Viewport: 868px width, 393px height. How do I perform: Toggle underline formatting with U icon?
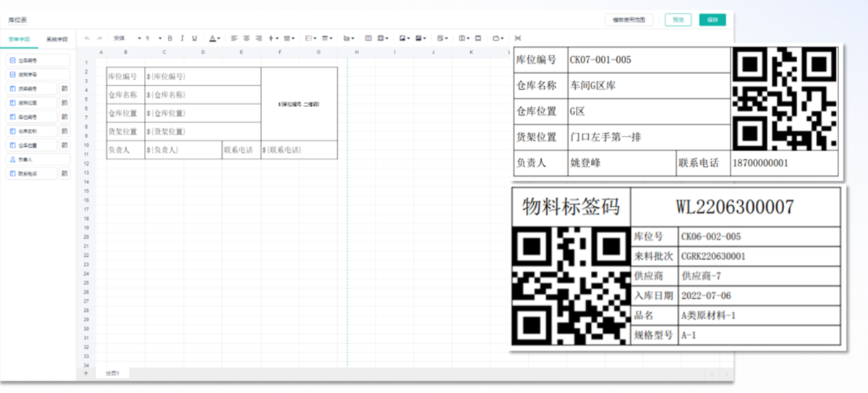[195, 38]
